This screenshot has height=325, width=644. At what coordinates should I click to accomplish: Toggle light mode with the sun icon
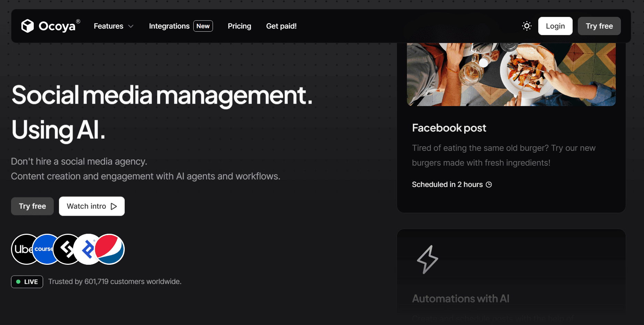coord(527,26)
